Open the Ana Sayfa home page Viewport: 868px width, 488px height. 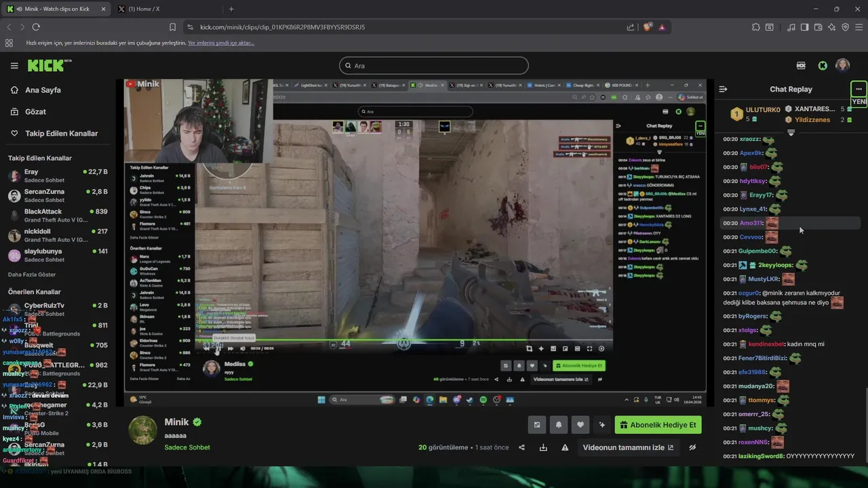click(x=43, y=90)
